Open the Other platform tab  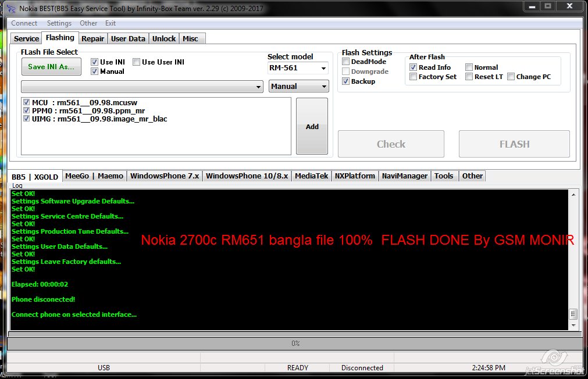click(472, 176)
